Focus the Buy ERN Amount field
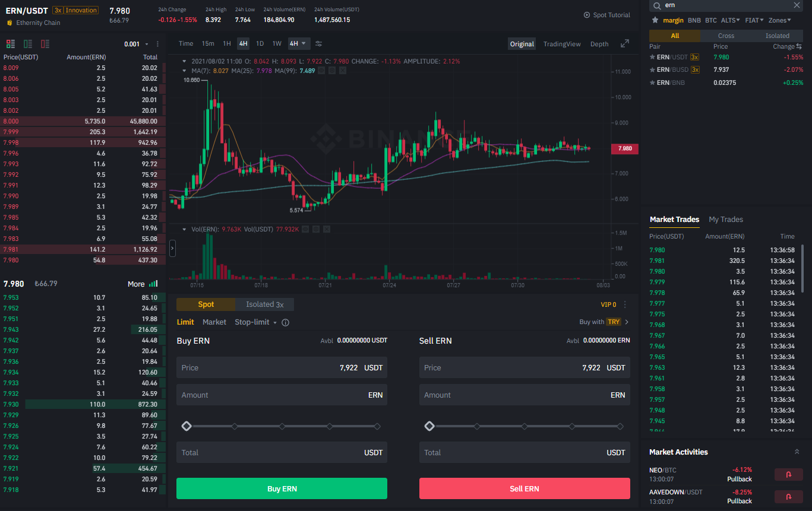This screenshot has height=511, width=812. 282,395
